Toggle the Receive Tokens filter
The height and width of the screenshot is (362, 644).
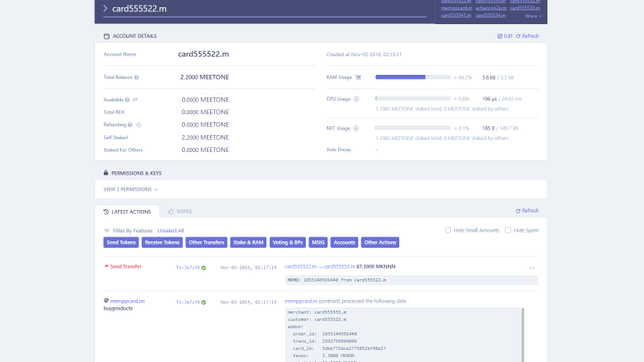[x=163, y=243]
